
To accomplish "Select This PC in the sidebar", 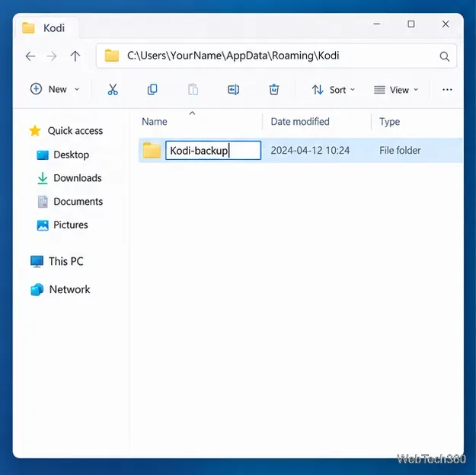I will tap(57, 261).
